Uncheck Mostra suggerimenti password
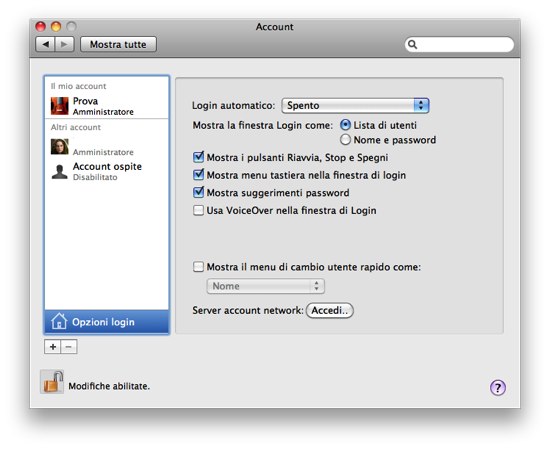 (199, 192)
